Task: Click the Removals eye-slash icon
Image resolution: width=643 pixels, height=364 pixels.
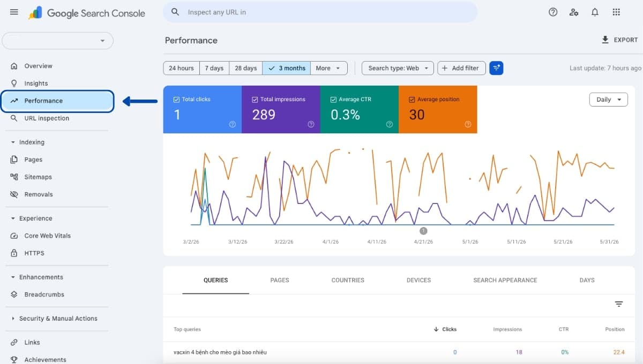Action: click(x=14, y=194)
